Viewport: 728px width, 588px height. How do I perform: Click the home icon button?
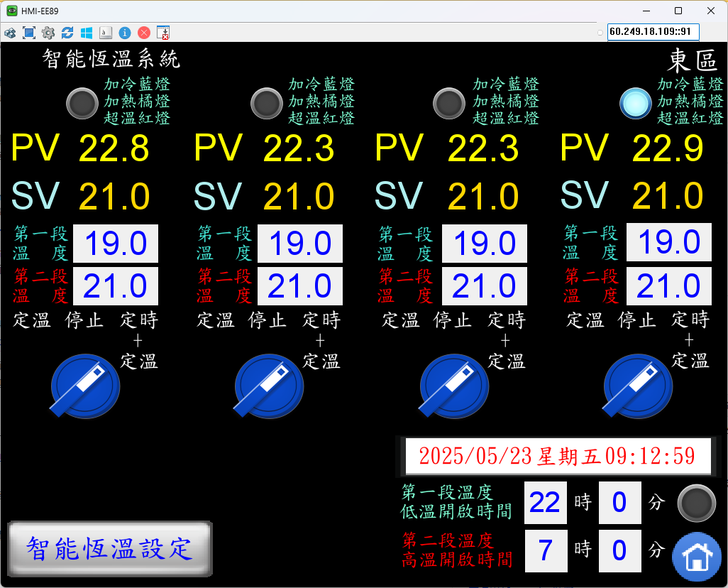[x=697, y=556]
